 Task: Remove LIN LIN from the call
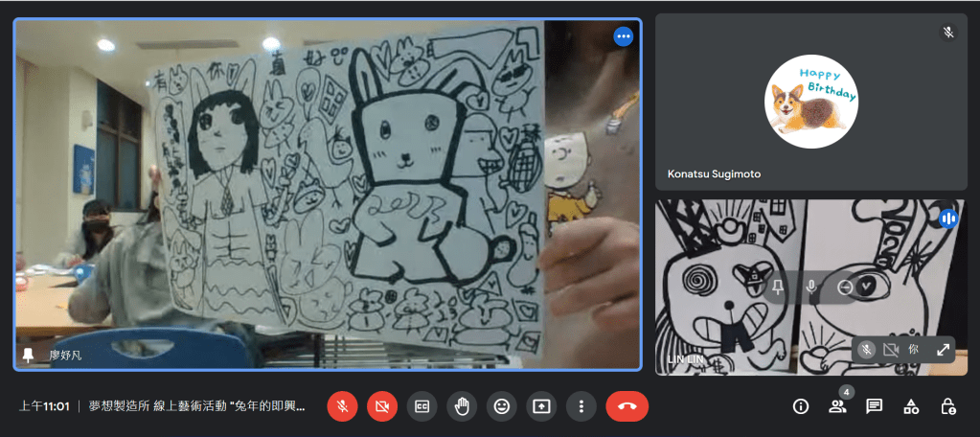click(844, 287)
